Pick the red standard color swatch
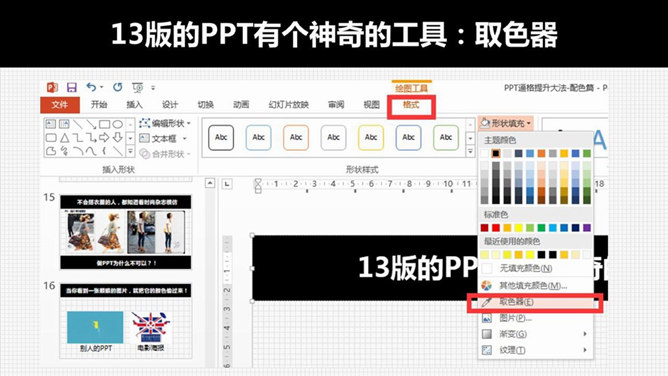The height and width of the screenshot is (376, 668). tap(496, 228)
